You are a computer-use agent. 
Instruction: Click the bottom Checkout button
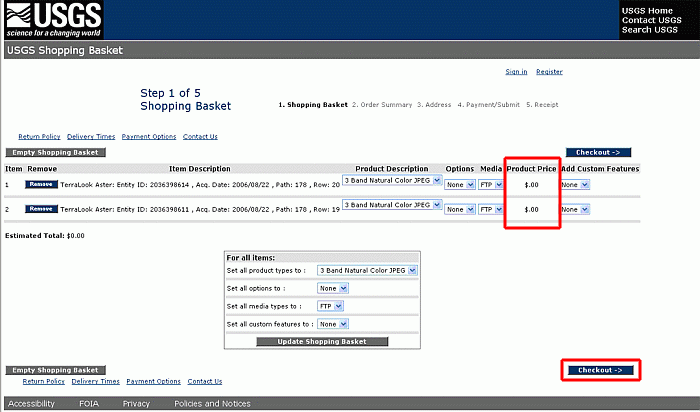600,370
